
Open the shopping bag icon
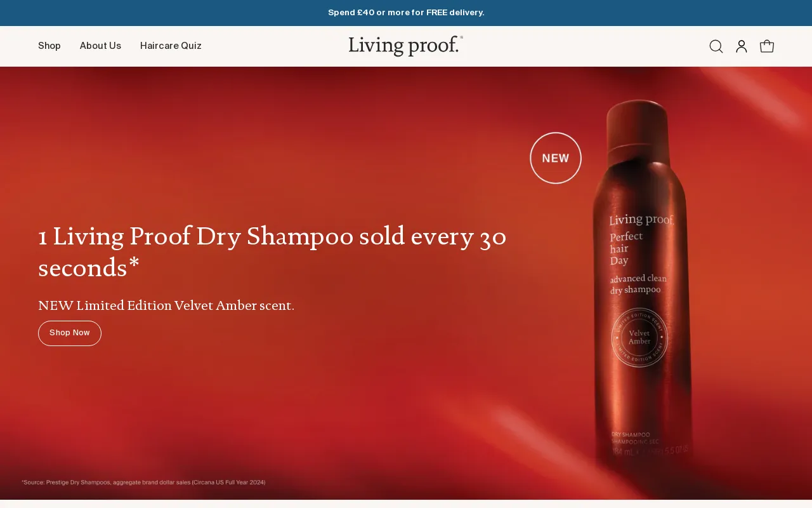pos(767,46)
